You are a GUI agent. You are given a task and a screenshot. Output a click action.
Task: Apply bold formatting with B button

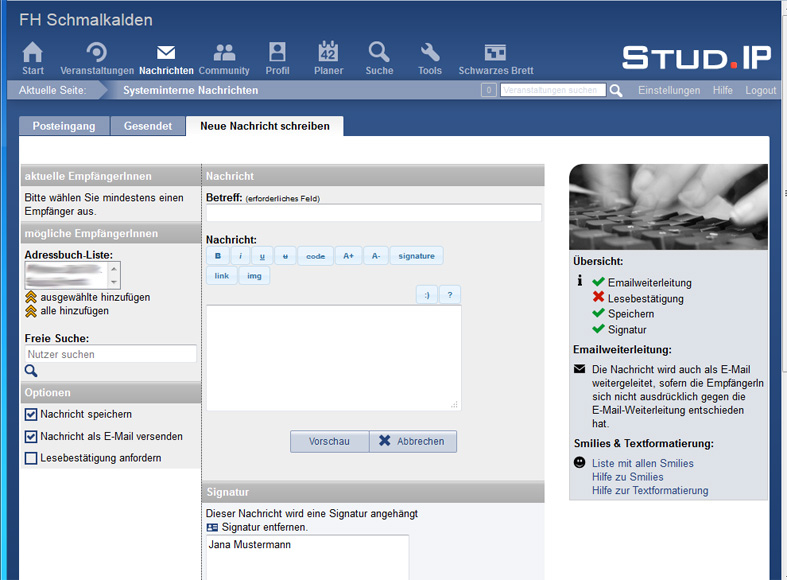(217, 256)
